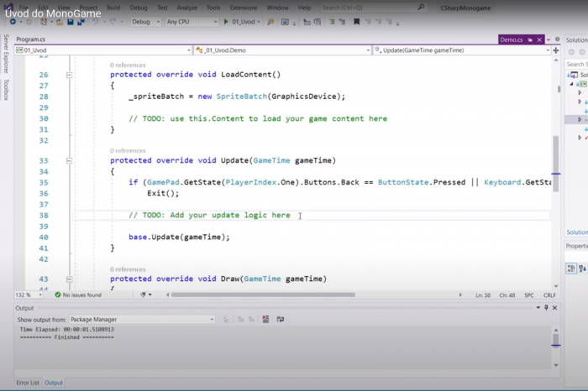Open the Any CPU platform dropdown
The width and height of the screenshot is (588, 391).
coord(192,22)
